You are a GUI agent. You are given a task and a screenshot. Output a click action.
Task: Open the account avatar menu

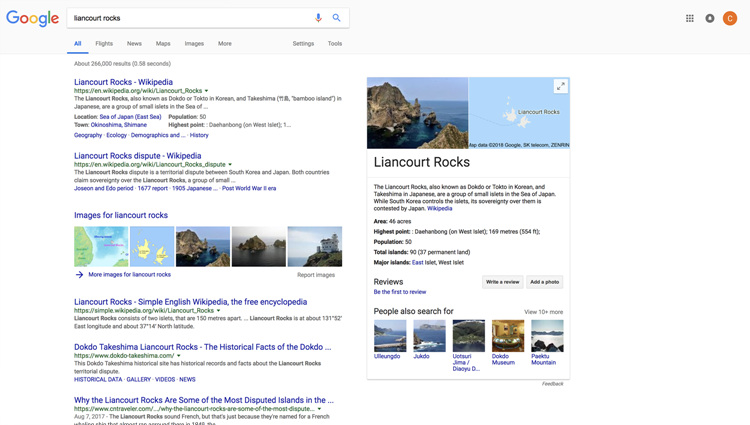(730, 18)
